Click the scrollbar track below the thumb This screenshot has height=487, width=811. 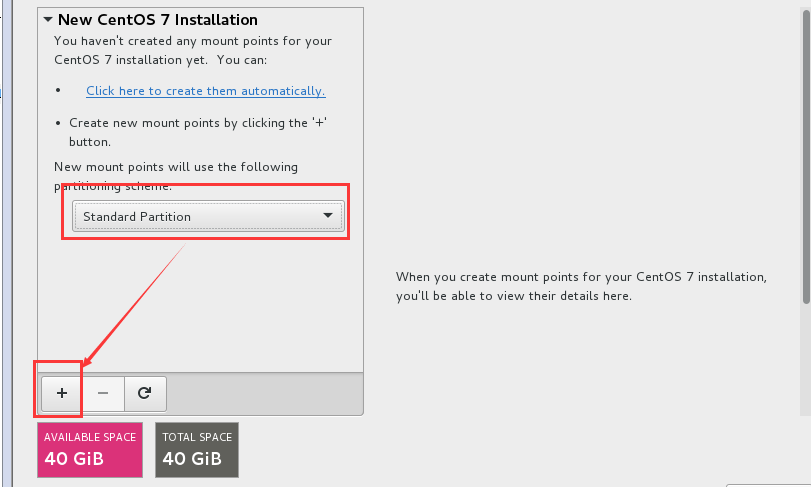pyautogui.click(x=806, y=359)
